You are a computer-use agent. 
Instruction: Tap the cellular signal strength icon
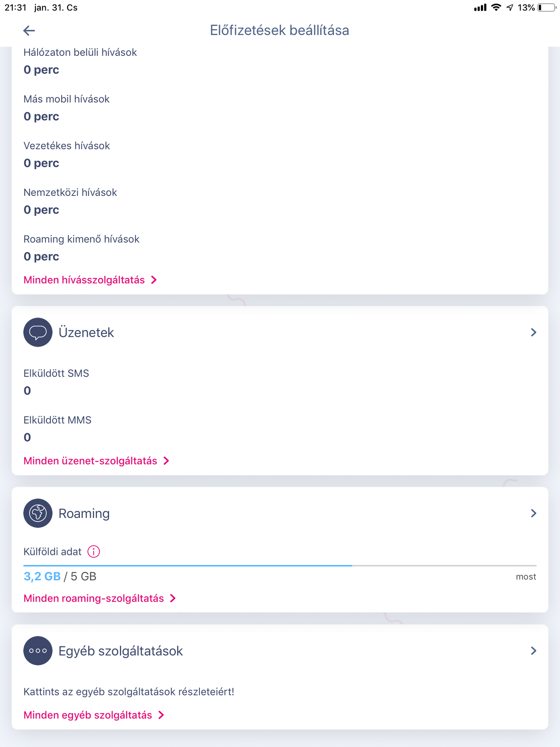click(x=480, y=7)
